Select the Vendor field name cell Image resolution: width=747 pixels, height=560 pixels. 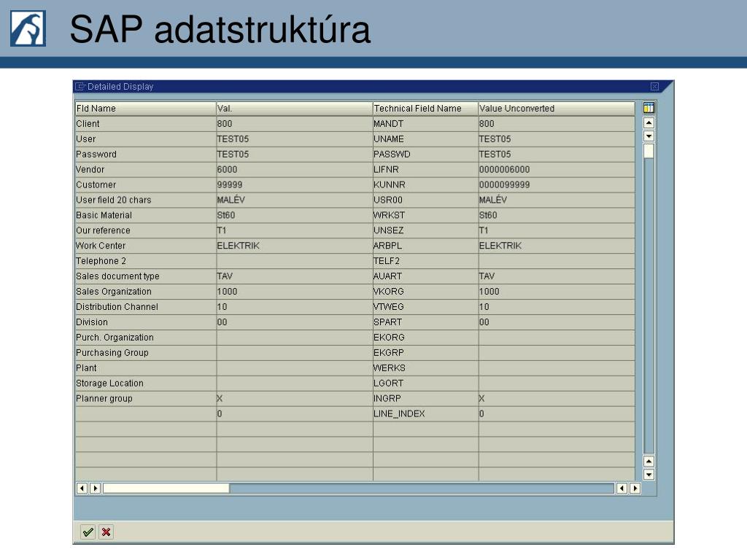(145, 169)
